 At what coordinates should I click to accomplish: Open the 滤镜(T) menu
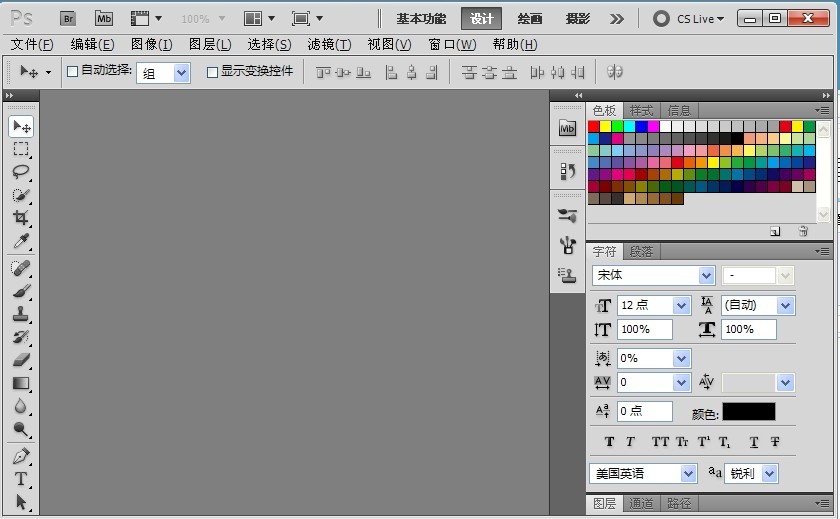click(x=329, y=44)
